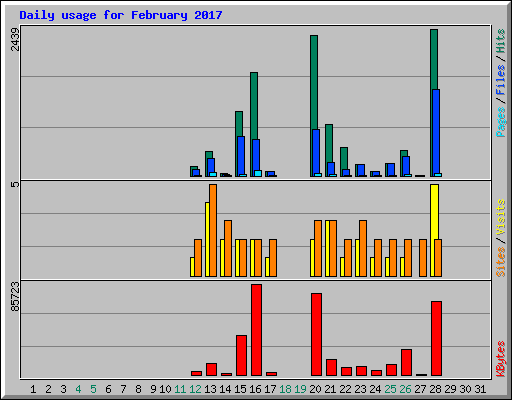Click the blue Files bar for day 15
Viewport: 512px width, 400px height.
point(241,156)
